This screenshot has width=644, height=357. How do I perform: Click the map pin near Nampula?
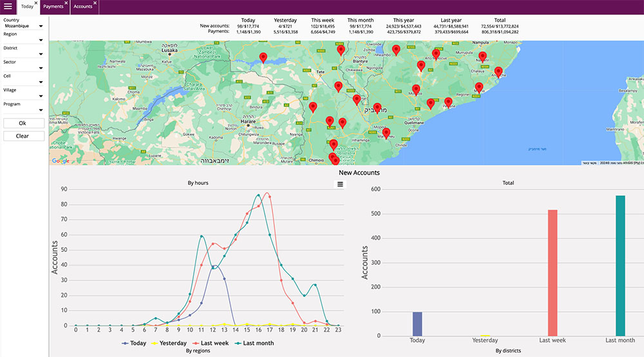tap(482, 57)
